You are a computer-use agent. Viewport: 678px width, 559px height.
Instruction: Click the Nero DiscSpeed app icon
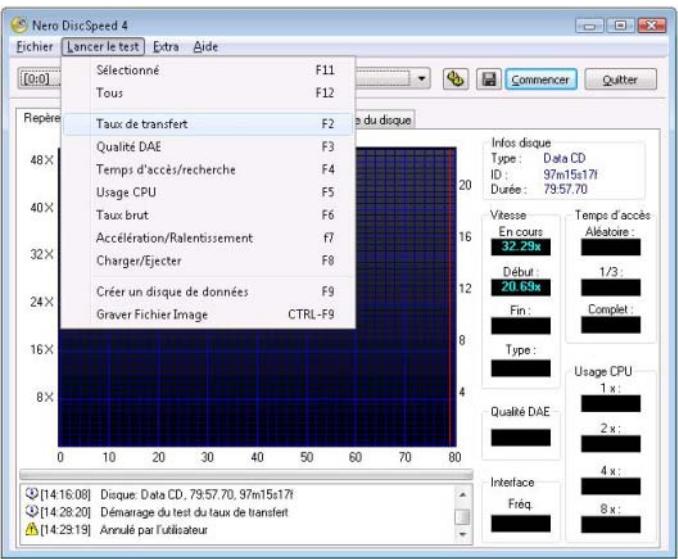(19, 25)
